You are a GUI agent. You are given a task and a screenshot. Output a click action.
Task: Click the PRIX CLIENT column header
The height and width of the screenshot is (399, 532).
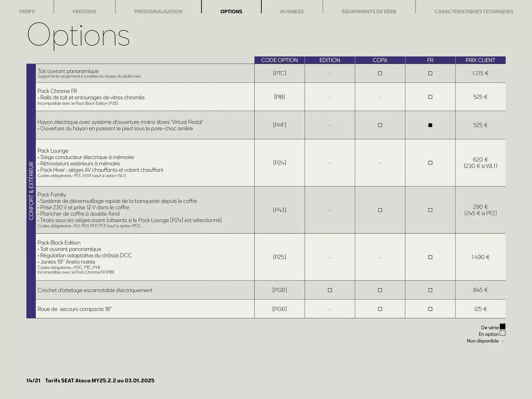click(480, 60)
